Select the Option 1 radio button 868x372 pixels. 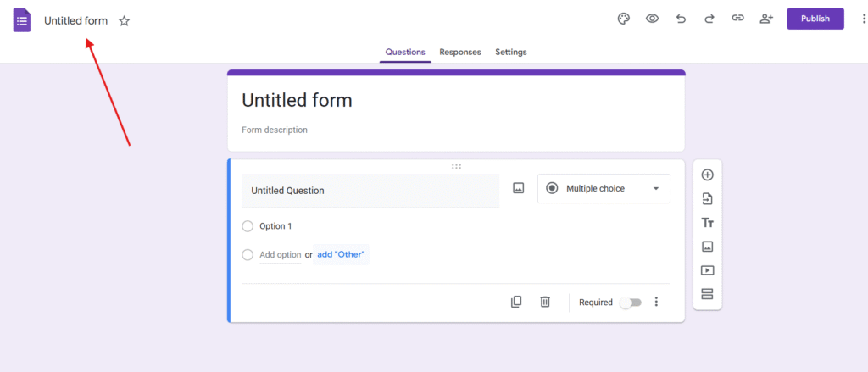pyautogui.click(x=248, y=226)
